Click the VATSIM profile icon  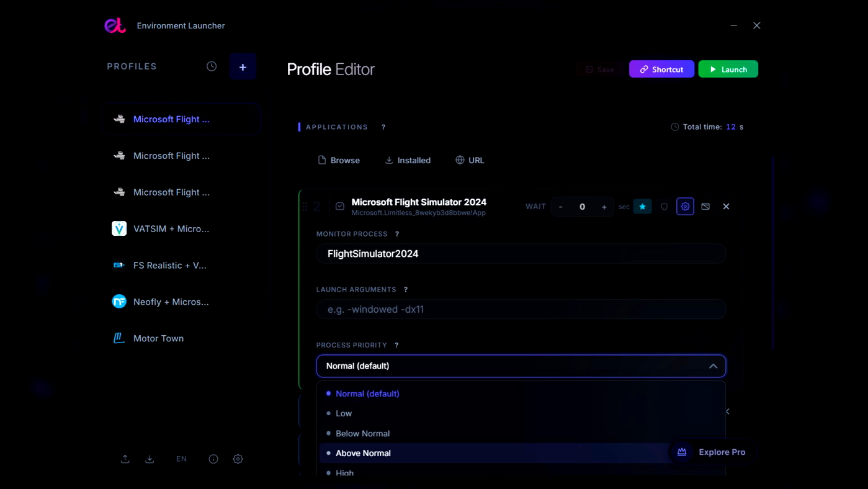(119, 228)
